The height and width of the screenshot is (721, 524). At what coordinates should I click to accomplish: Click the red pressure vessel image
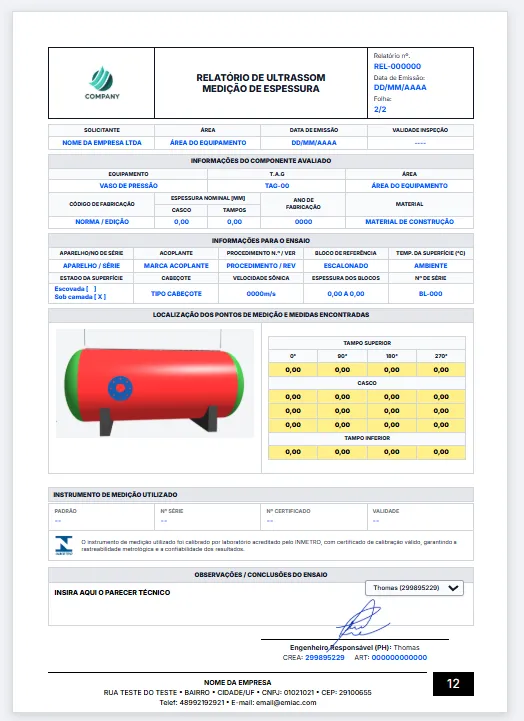coord(154,383)
